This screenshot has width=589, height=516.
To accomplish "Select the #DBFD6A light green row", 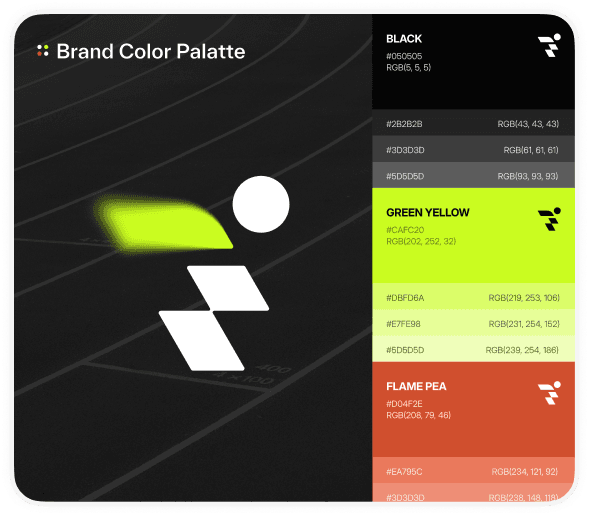I will 473,297.
